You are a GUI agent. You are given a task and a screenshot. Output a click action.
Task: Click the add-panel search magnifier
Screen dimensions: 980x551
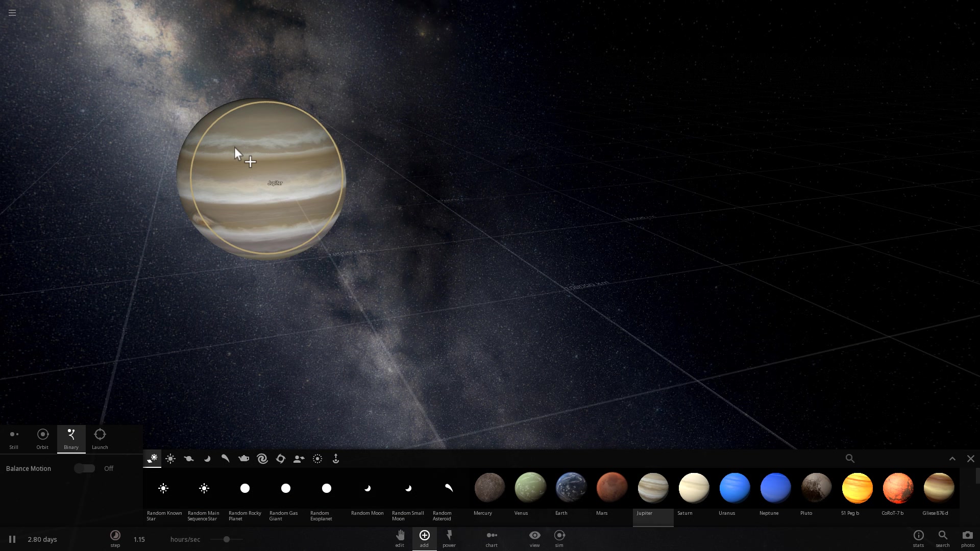pos(850,459)
